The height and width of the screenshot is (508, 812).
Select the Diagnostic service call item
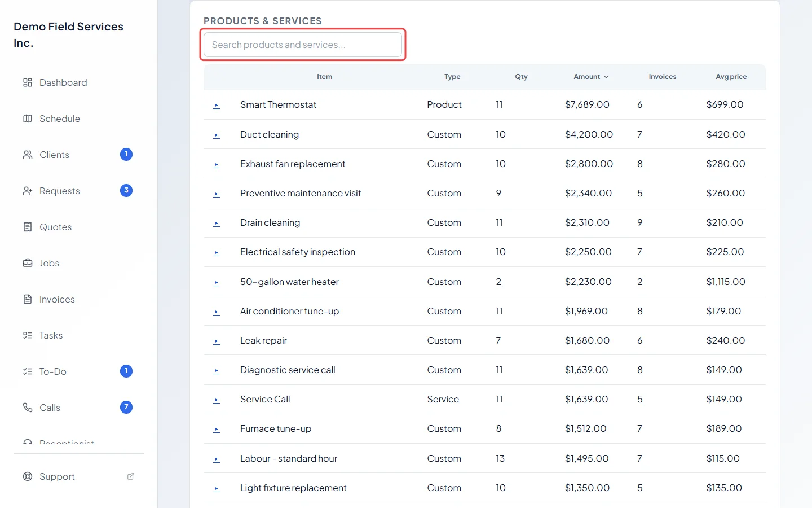coord(288,370)
